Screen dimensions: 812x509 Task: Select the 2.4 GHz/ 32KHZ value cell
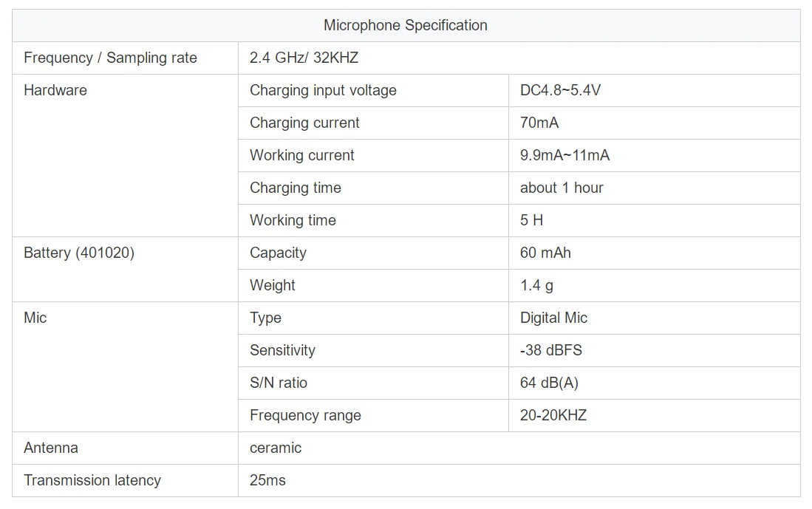click(304, 58)
